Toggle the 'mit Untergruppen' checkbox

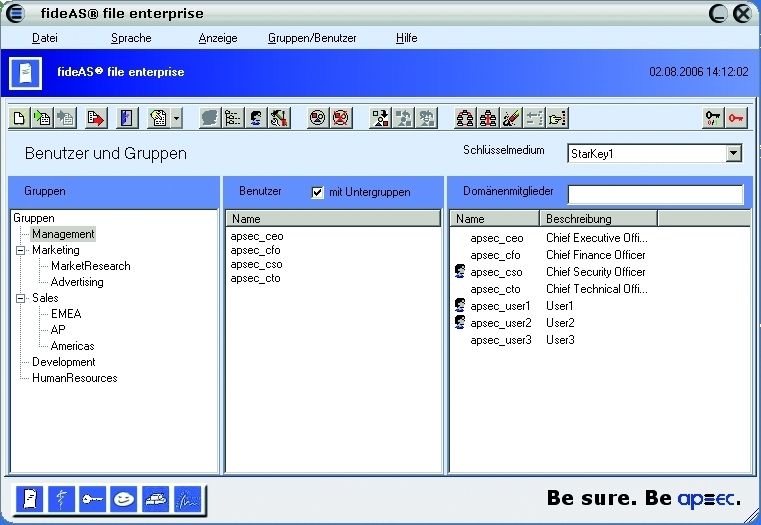(317, 192)
